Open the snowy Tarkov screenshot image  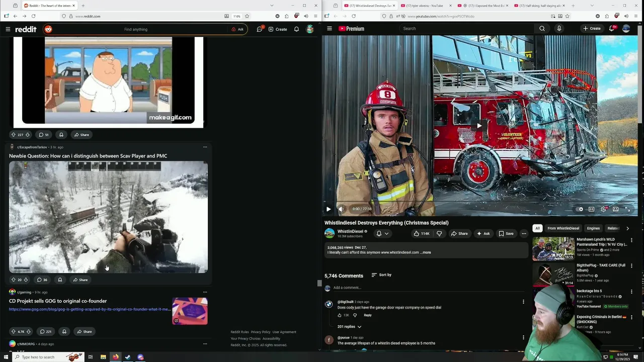108,217
